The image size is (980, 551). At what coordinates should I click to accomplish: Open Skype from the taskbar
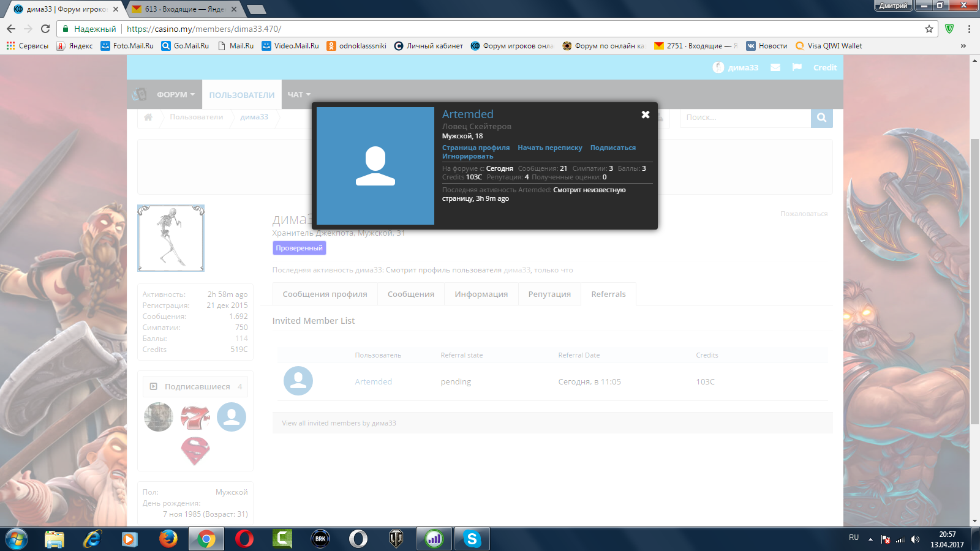[x=472, y=539]
